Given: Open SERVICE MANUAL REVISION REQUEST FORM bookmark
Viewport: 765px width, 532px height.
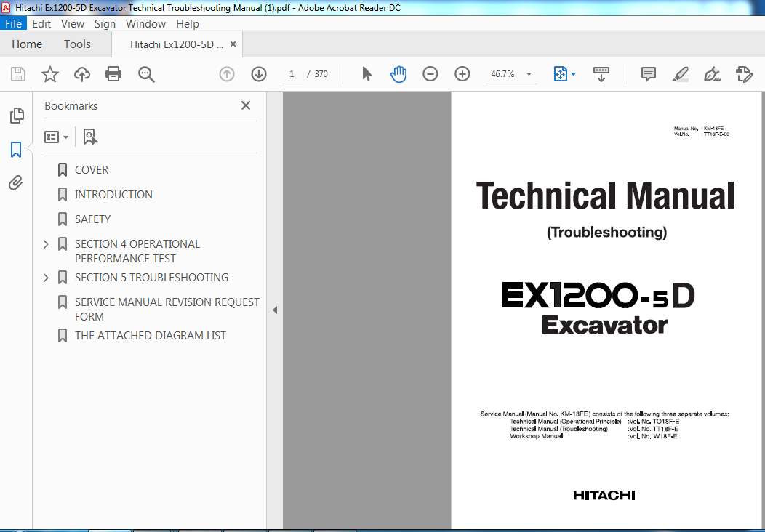Looking at the screenshot, I should (167, 309).
